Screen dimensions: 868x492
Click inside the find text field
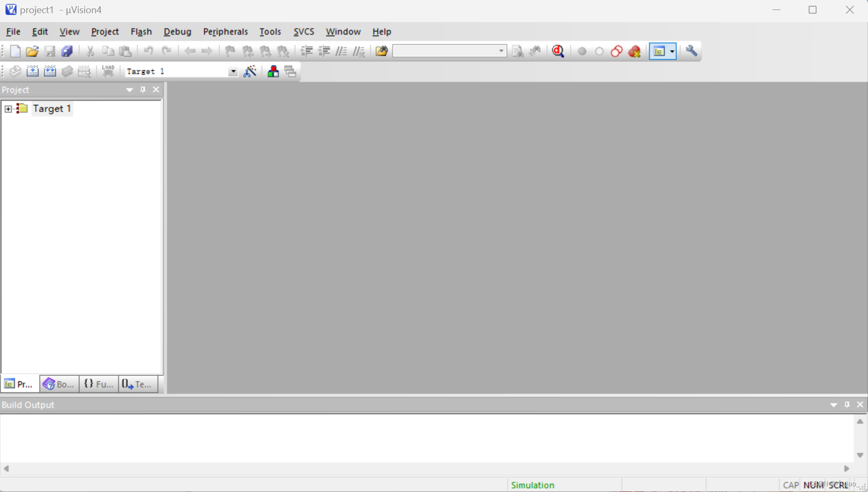[444, 51]
